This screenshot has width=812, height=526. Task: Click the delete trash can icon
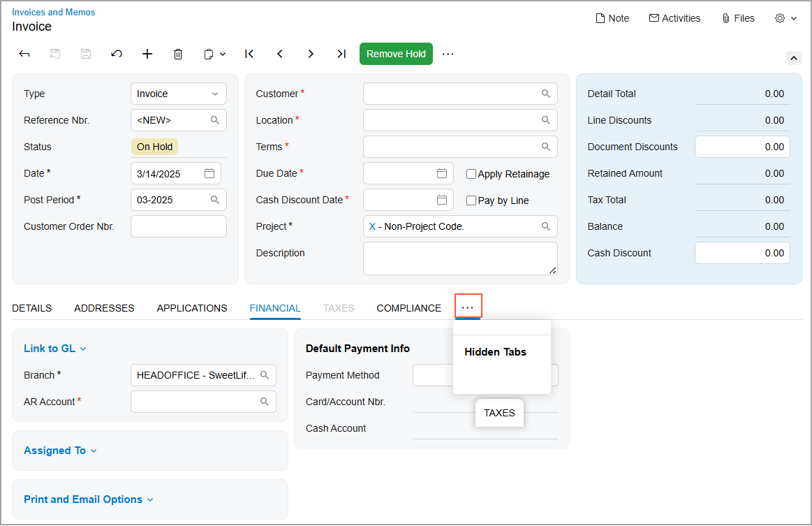178,54
